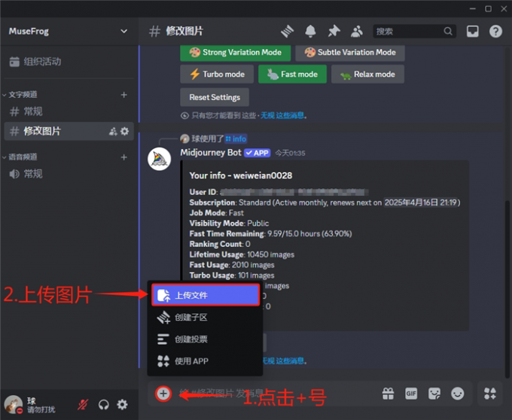Viewport: 512px width, 420px height.
Task: Switch to Relax mode
Action: [x=367, y=74]
